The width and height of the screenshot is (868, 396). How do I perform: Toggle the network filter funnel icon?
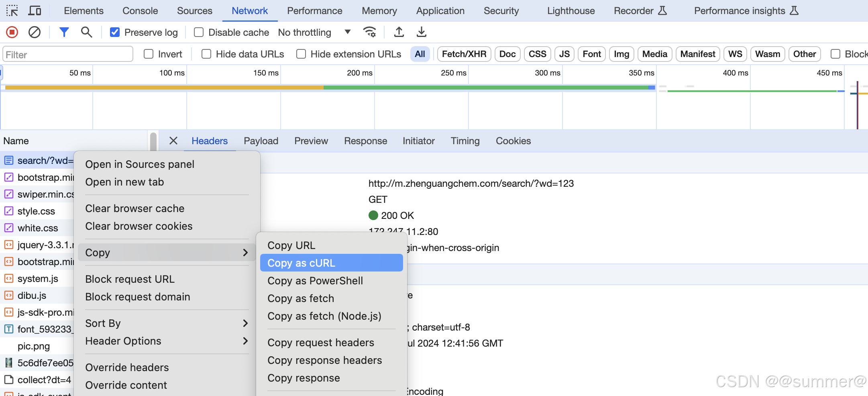tap(64, 32)
